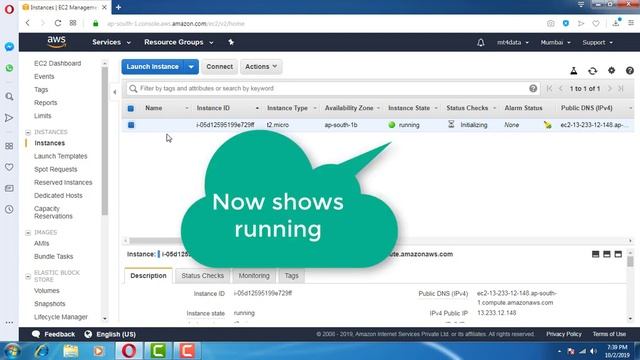
Task: Switch to Monitoring tab
Action: click(254, 276)
